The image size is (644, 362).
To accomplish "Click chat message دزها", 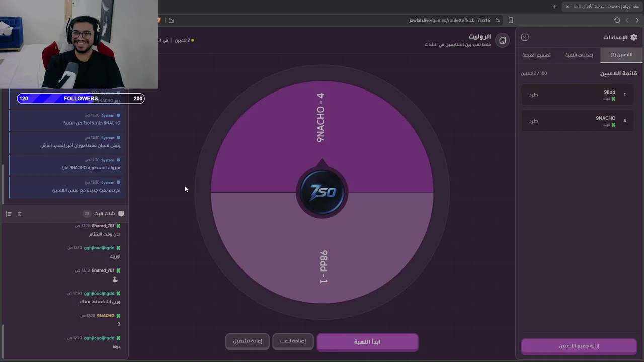I will (x=117, y=346).
